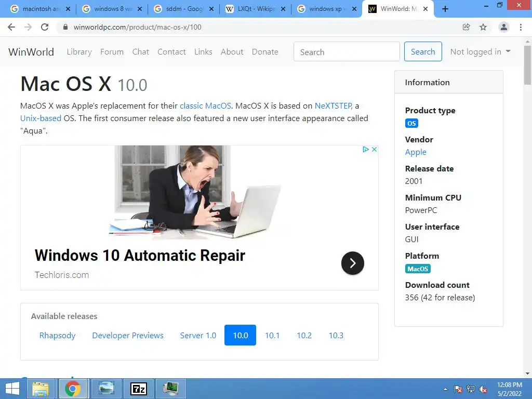Open the Apple vendor link

(x=416, y=152)
